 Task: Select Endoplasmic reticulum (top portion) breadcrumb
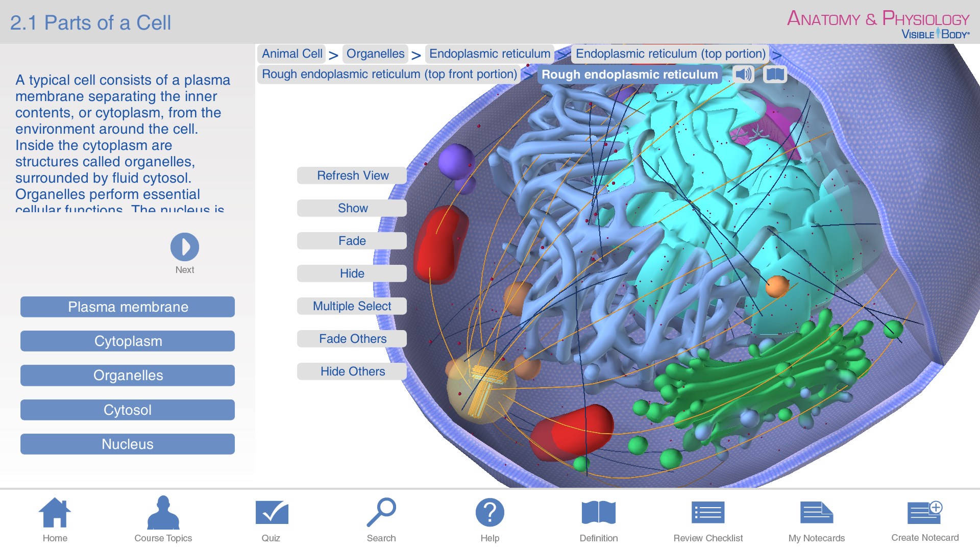point(670,54)
